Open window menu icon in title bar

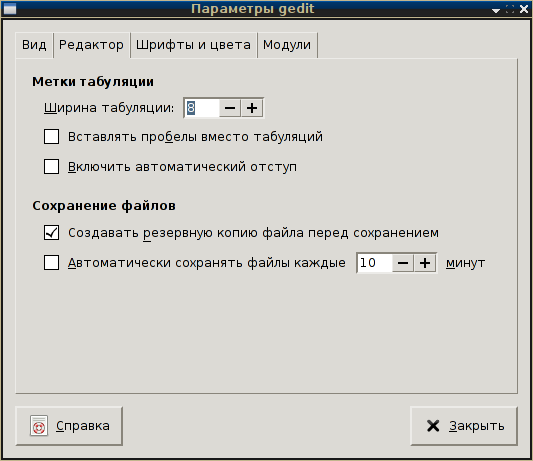[x=10, y=9]
